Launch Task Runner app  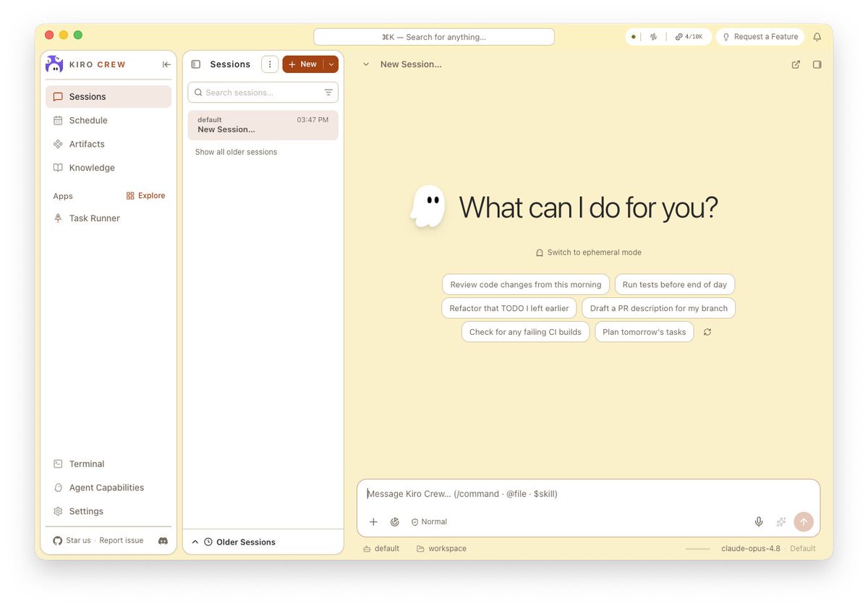[109, 218]
